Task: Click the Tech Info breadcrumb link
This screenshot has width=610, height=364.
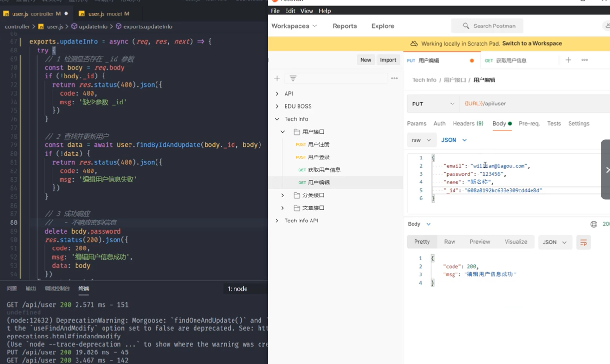Action: (424, 80)
